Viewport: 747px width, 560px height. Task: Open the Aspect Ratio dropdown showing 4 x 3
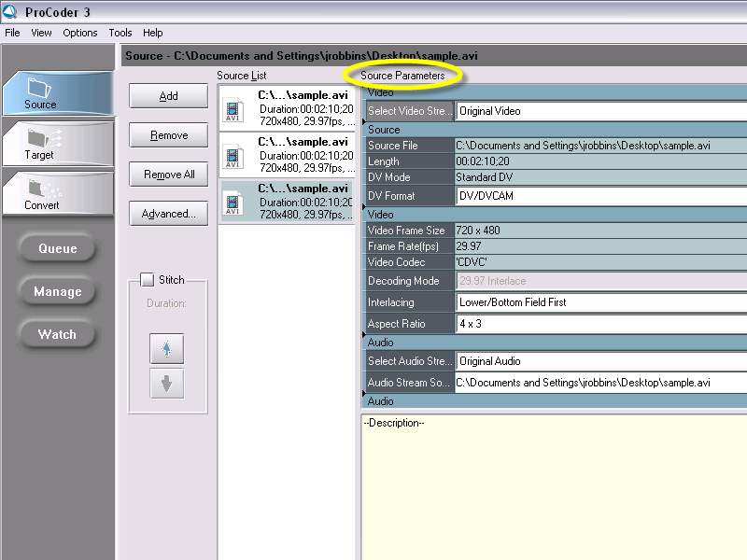tap(601, 324)
